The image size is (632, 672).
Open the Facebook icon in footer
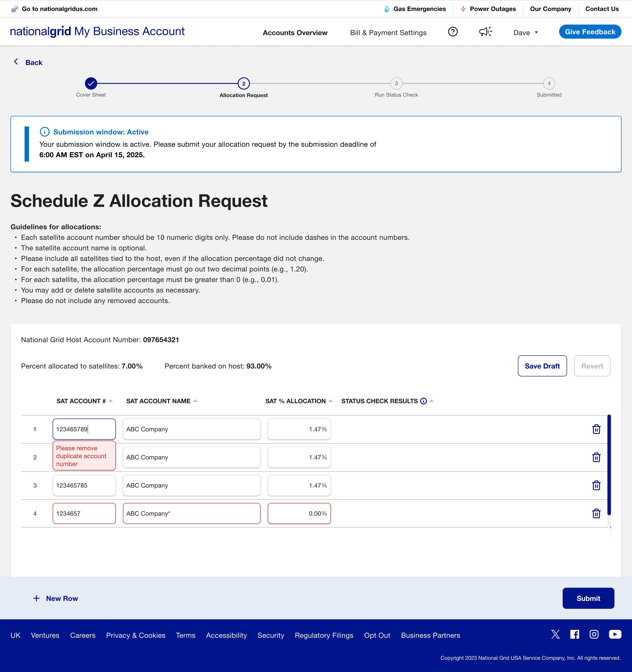[x=575, y=634]
